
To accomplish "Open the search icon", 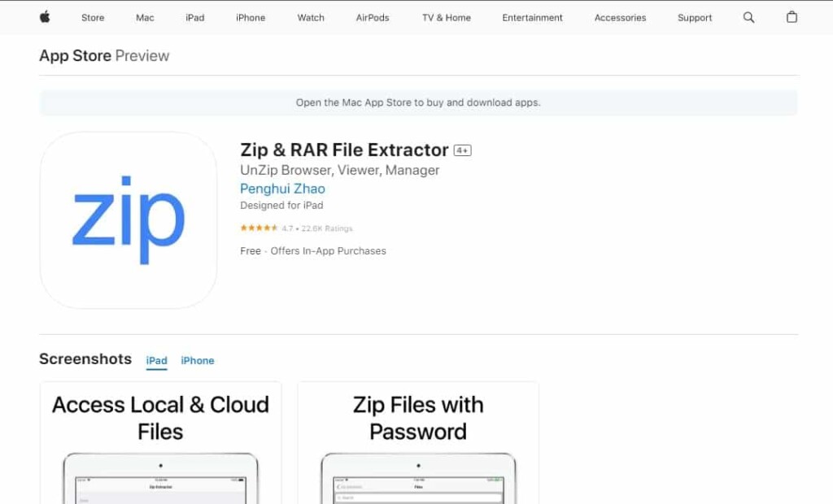I will 748,17.
